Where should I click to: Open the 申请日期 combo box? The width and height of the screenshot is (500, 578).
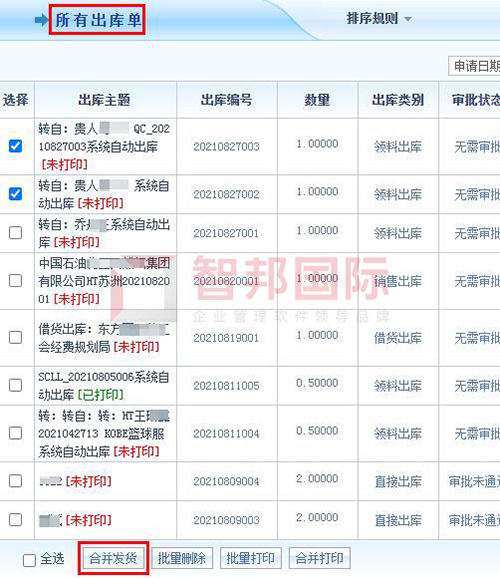click(x=474, y=66)
